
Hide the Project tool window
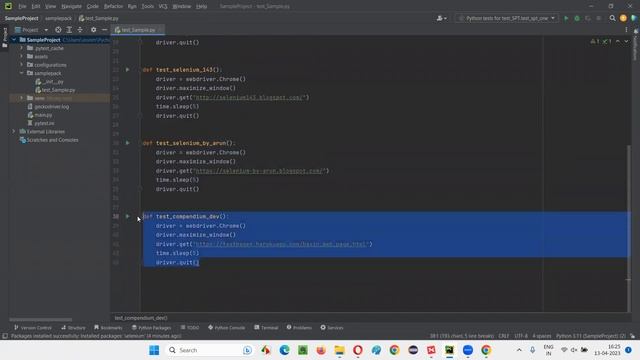coord(104,30)
